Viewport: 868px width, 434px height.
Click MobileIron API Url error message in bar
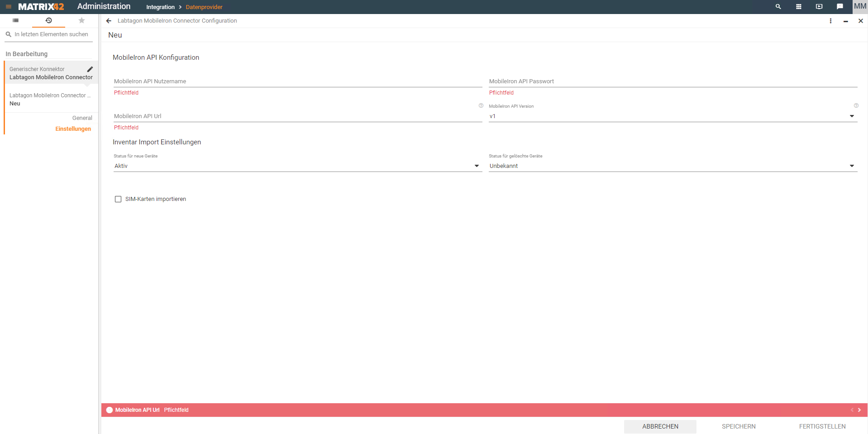coord(152,410)
